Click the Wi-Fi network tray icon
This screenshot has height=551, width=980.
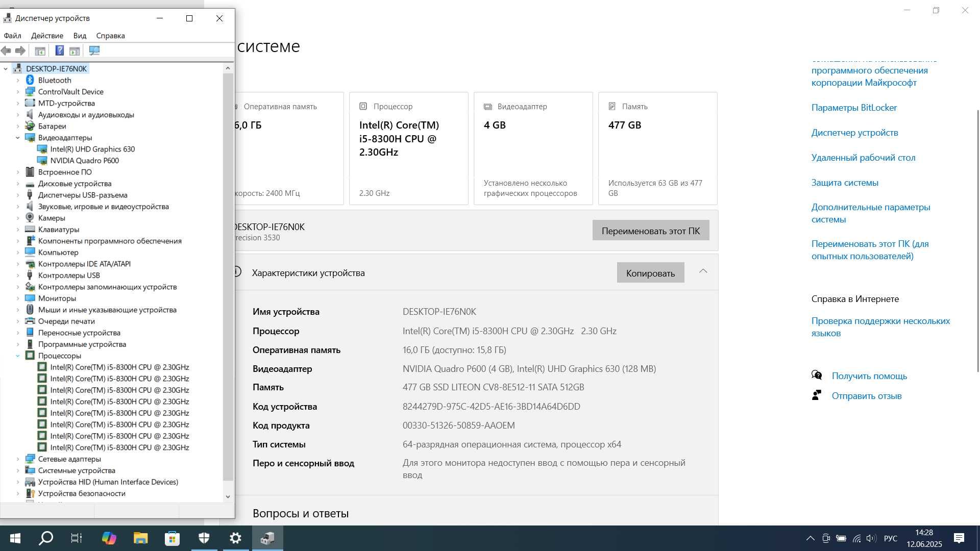(856, 538)
